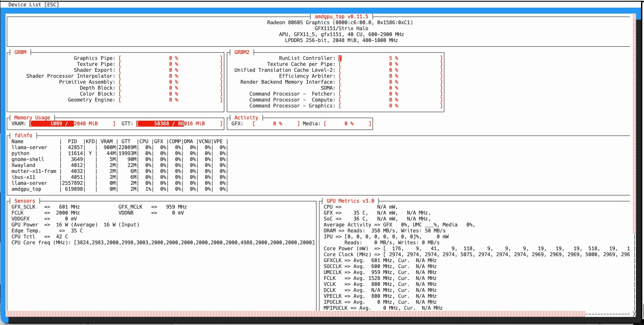Click Unified Translation Cache Level-2 label
Image resolution: width=644 pixels, height=325 pixels.
tap(285, 70)
